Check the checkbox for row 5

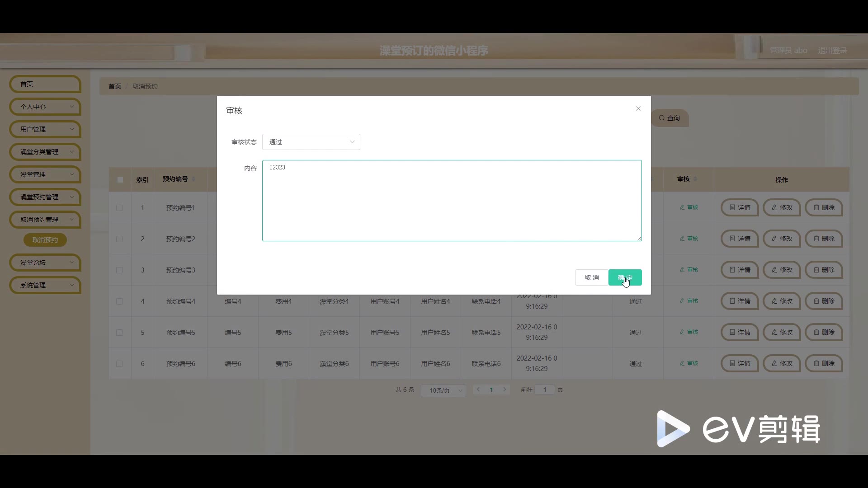pos(119,333)
